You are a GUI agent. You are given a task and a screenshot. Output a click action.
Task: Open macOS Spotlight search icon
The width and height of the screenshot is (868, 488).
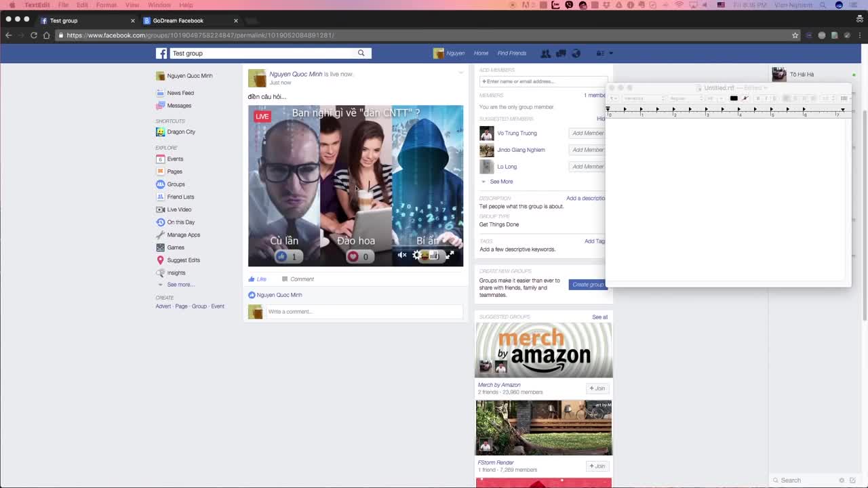(823, 5)
